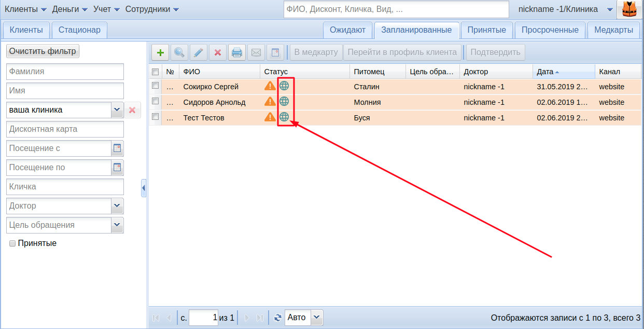This screenshot has width=644, height=329.
Task: Click the pencil edit icon in toolbar
Action: (x=199, y=52)
